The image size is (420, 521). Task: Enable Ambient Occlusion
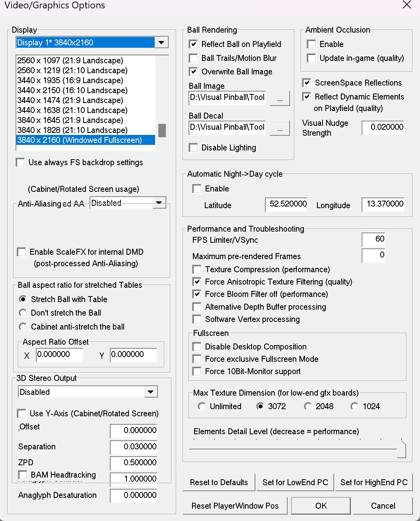tap(311, 44)
